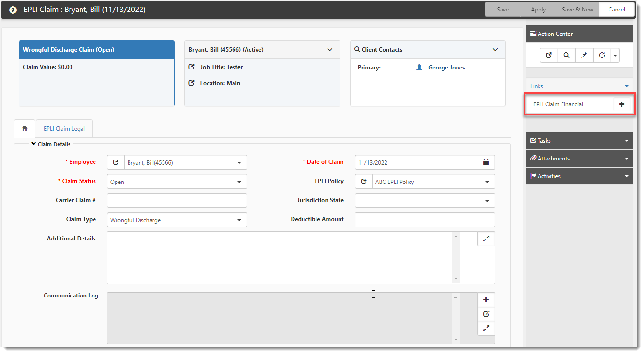Viewport: 644px width, 354px height.
Task: Click the help question mark icon
Action: click(12, 9)
